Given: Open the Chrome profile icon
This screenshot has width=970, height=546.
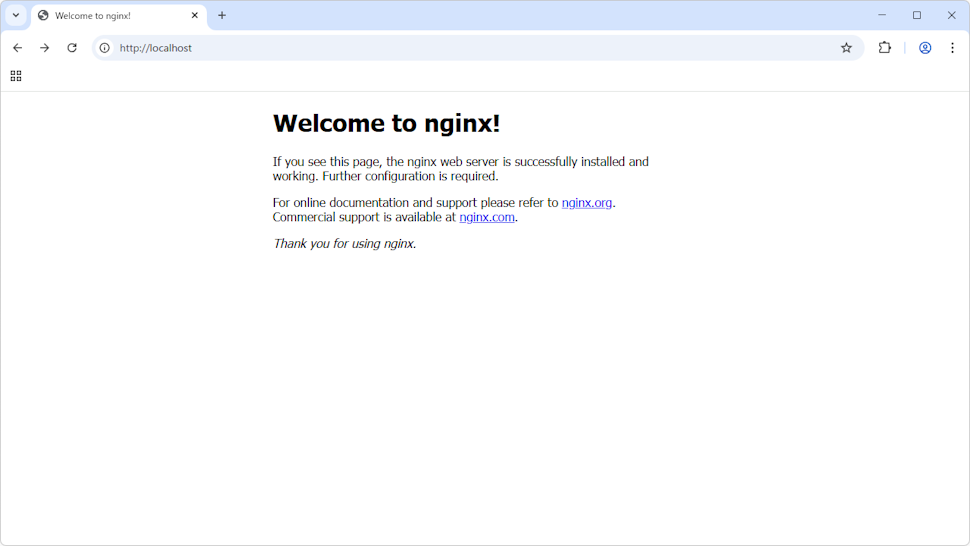Looking at the screenshot, I should coord(925,48).
